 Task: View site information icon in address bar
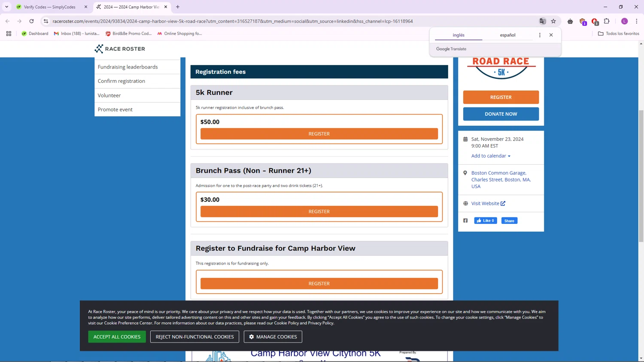click(x=46, y=21)
